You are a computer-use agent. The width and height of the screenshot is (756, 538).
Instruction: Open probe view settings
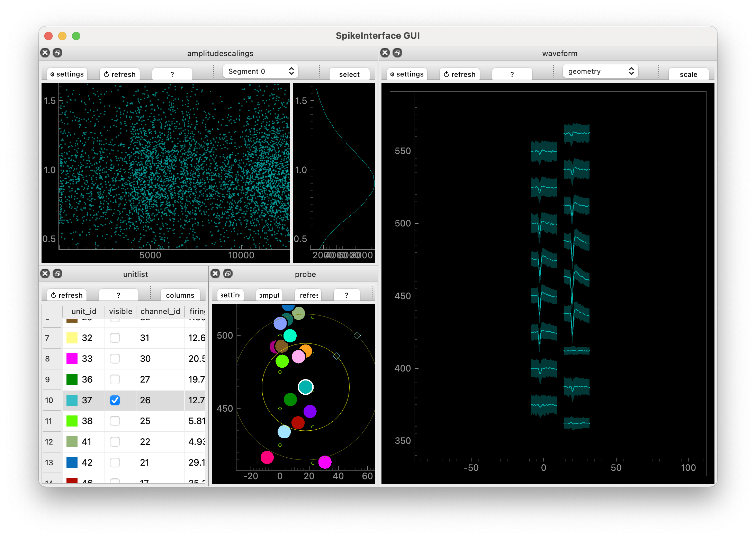231,295
